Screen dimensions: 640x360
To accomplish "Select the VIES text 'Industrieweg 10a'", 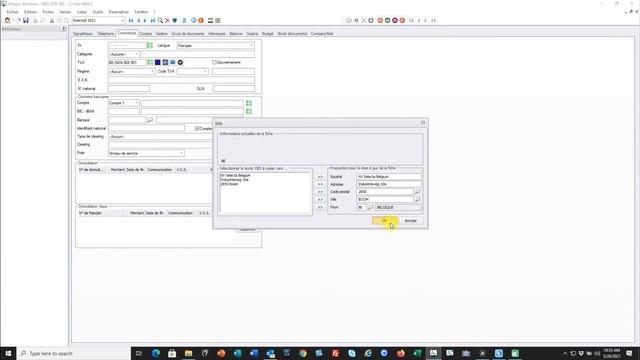I will point(234,180).
